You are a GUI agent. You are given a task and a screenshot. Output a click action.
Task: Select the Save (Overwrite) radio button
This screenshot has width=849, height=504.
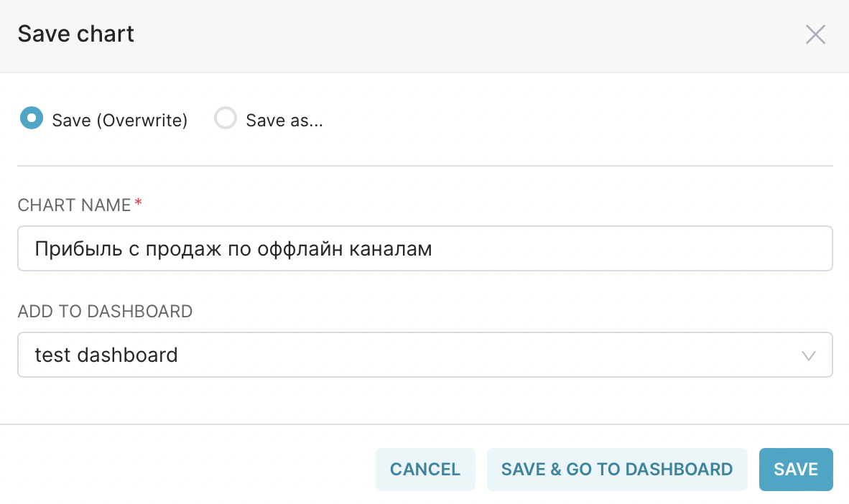(31, 118)
